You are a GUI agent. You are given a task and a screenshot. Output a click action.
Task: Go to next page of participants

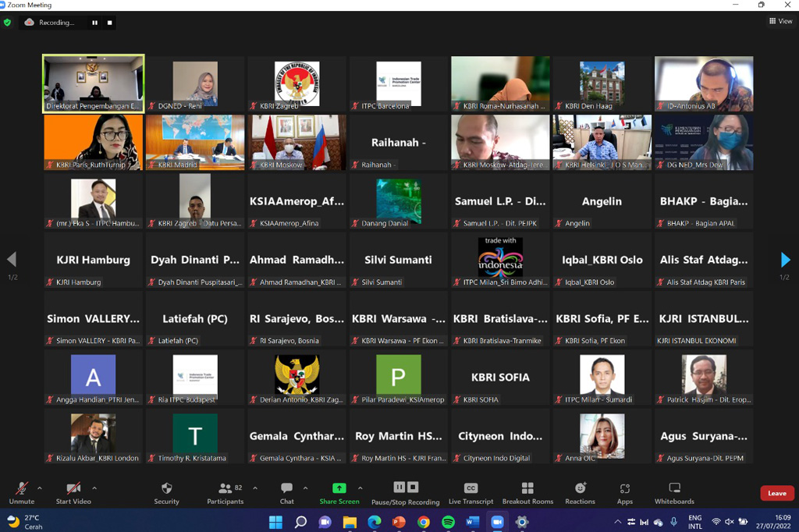click(x=785, y=260)
